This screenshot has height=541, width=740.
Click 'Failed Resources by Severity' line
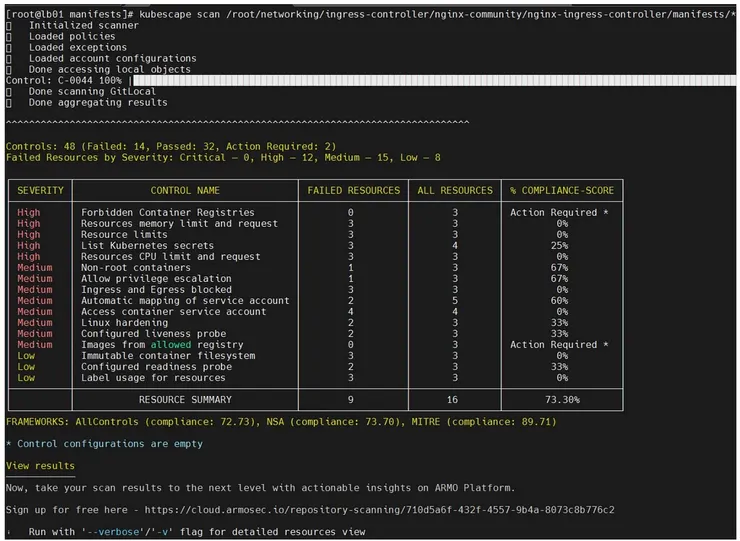(223, 158)
